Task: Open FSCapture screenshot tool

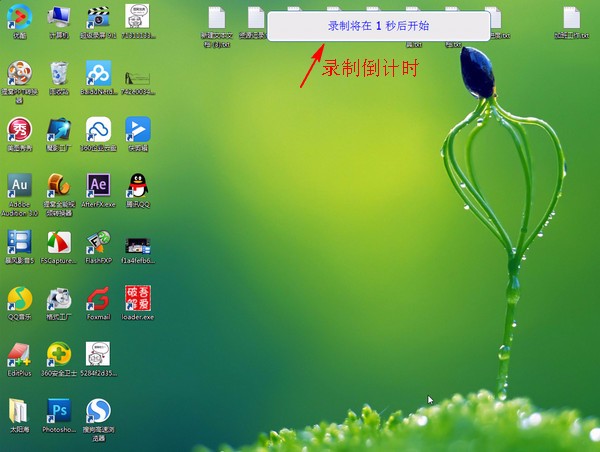Action: click(x=59, y=247)
